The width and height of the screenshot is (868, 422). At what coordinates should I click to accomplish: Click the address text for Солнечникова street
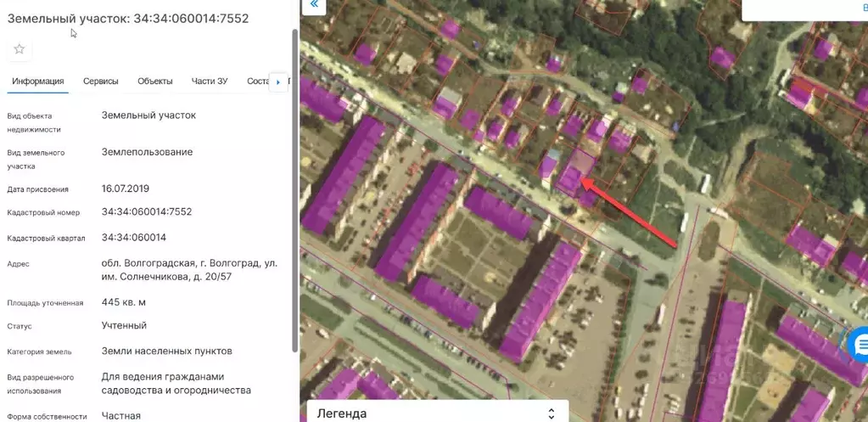[188, 270]
